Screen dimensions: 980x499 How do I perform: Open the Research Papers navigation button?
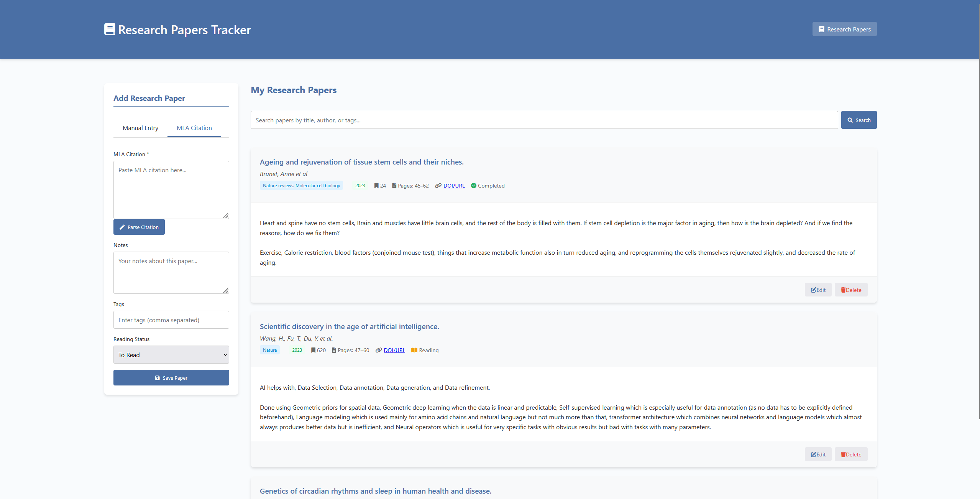point(845,29)
